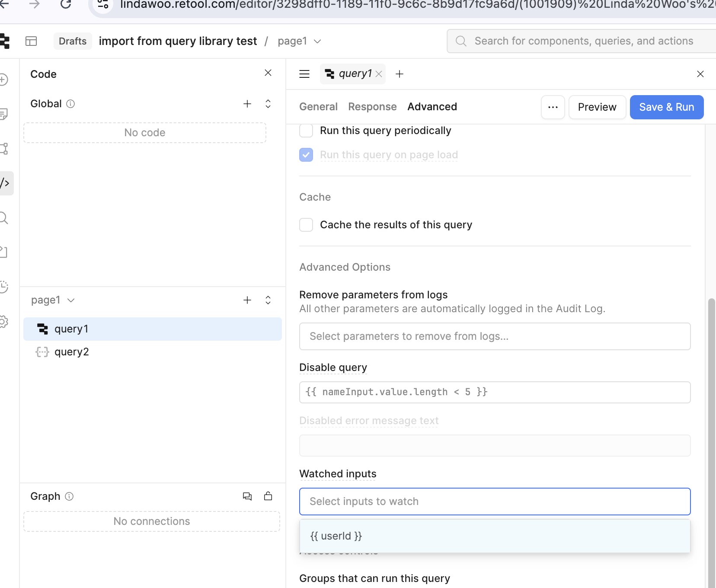Open the query more options ellipsis button
This screenshot has height=588, width=716.
[x=553, y=107]
